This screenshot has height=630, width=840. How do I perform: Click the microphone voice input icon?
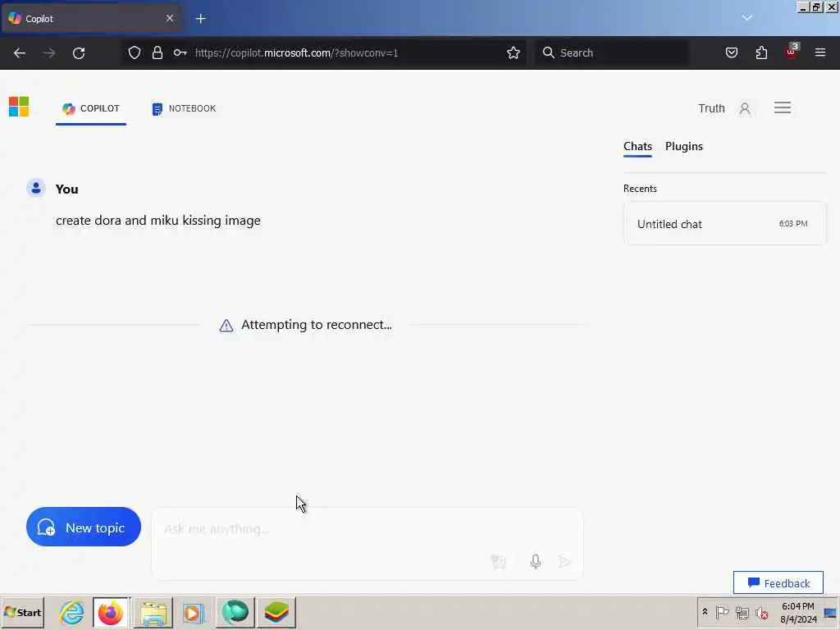tap(535, 561)
